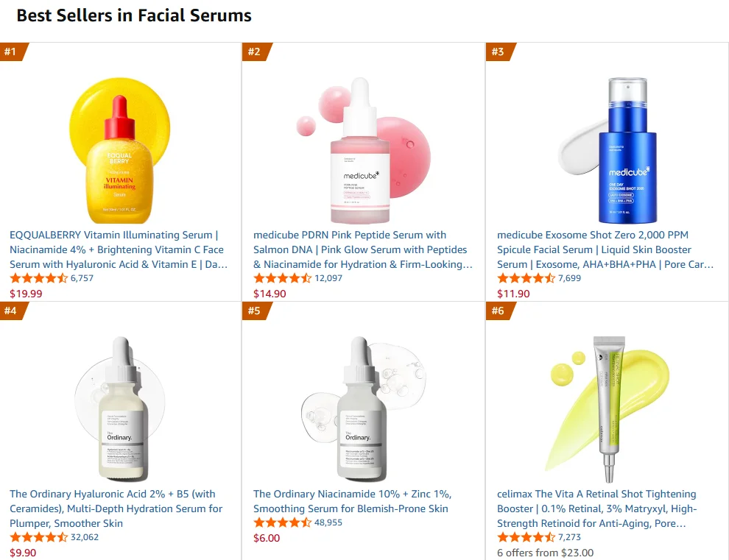
Task: Open star rating beside 32,062 reviews
Action: (38, 537)
